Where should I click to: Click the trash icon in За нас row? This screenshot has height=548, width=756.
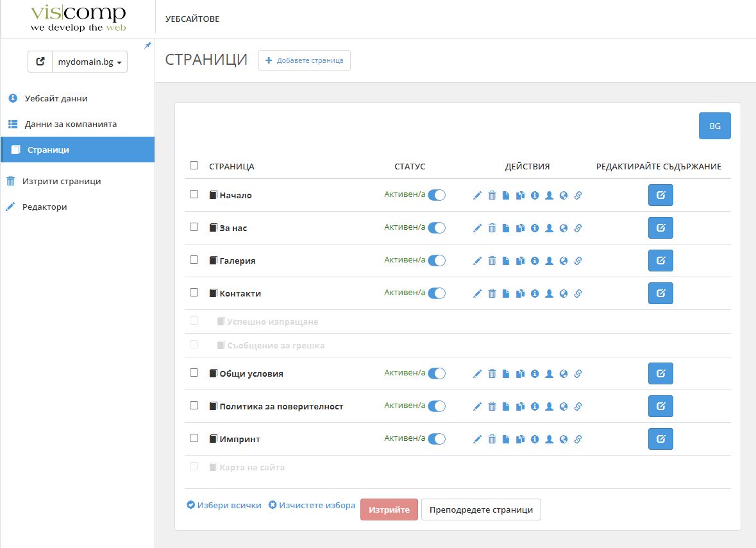[492, 228]
